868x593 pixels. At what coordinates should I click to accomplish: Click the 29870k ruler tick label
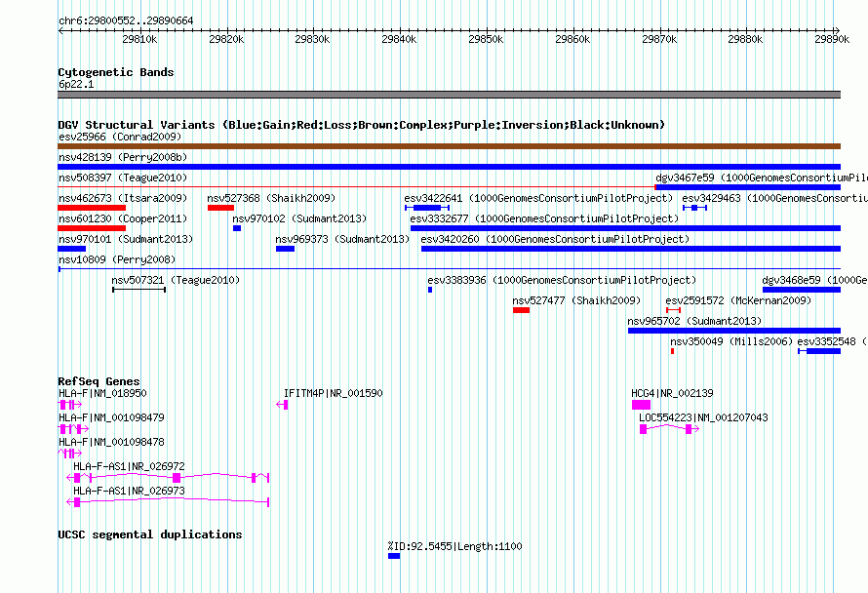tap(659, 39)
